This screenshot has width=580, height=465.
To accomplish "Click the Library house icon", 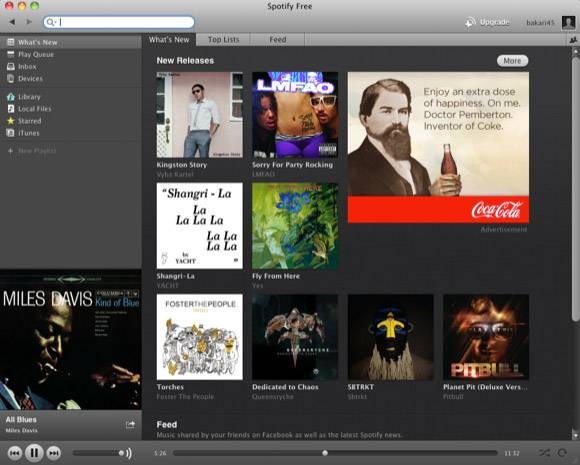I will click(11, 97).
